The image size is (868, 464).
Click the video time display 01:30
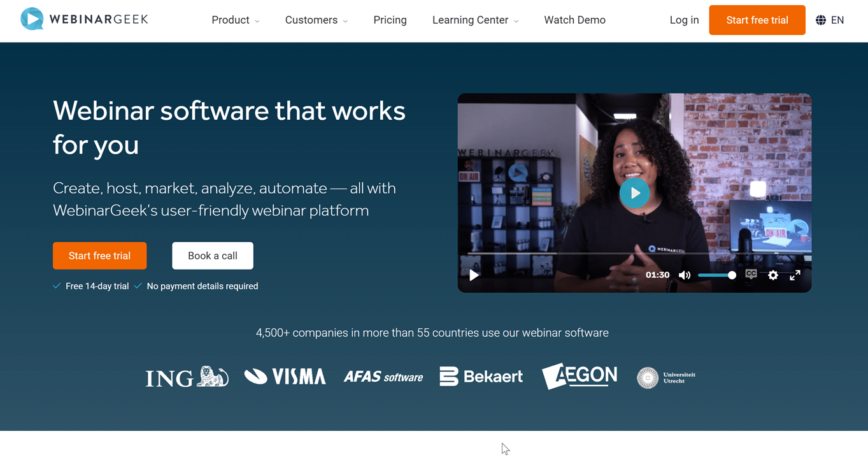click(657, 275)
